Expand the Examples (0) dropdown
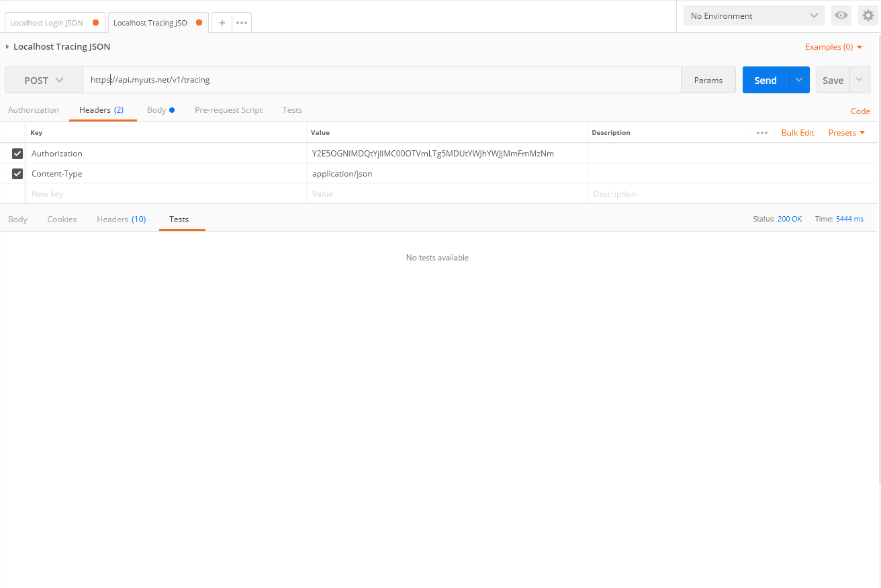This screenshot has height=588, width=881. [833, 46]
